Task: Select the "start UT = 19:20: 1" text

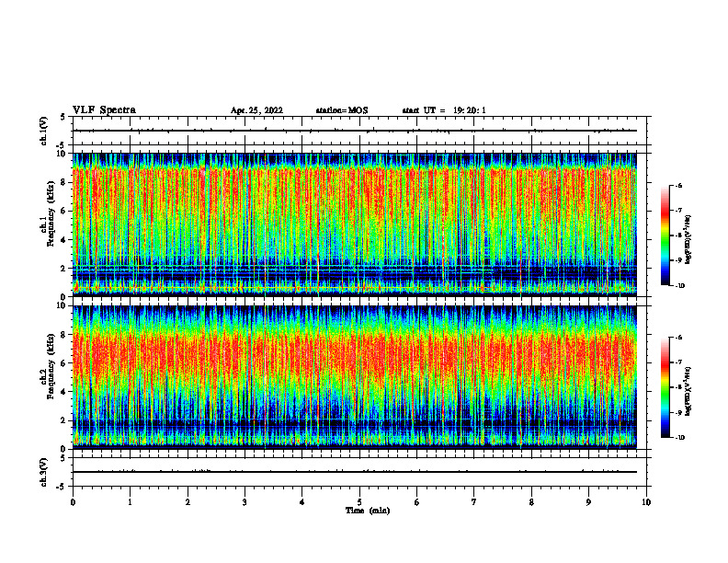Action: tap(444, 110)
